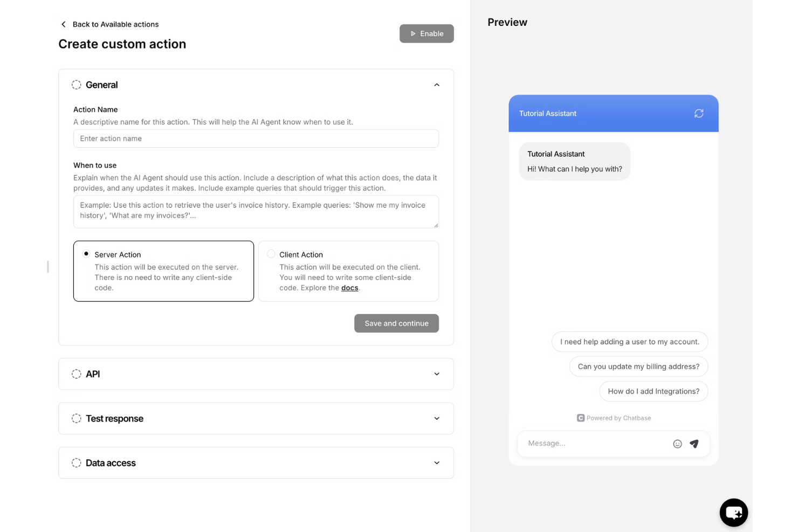This screenshot has width=798, height=532.
Task: Collapse the General section chevron
Action: pyautogui.click(x=437, y=85)
